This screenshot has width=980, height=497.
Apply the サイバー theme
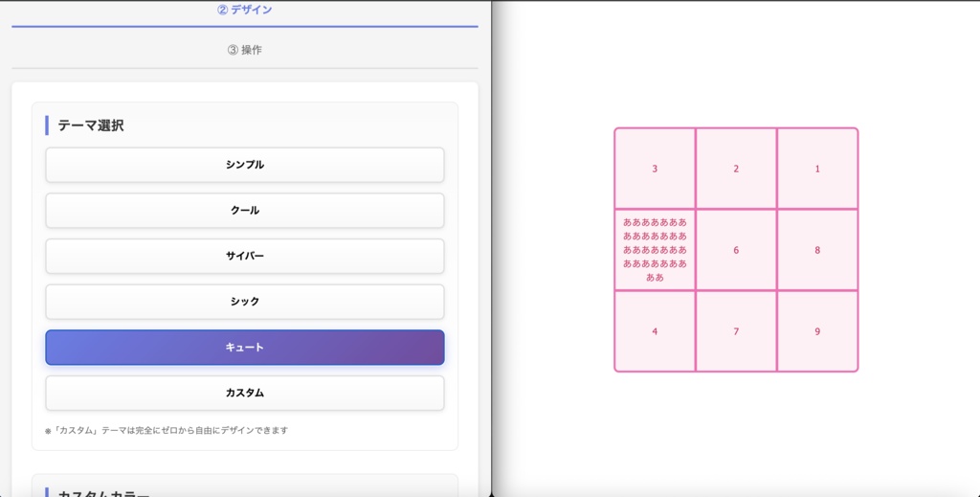(x=245, y=256)
